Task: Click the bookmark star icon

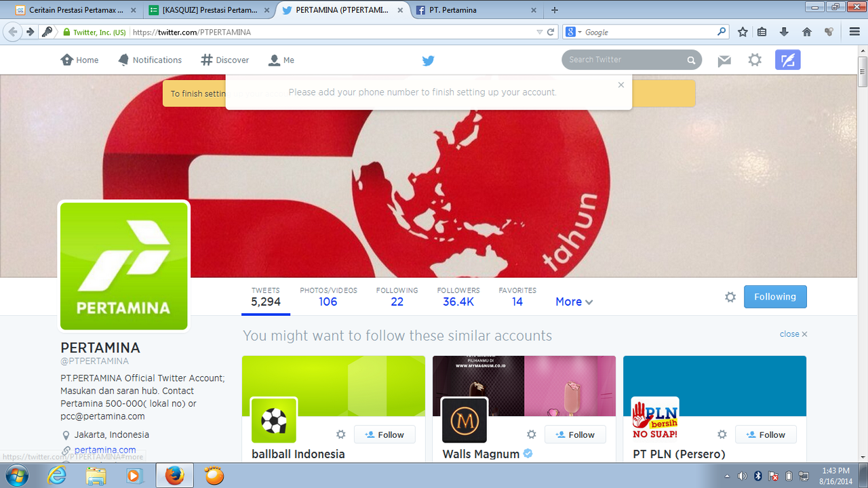Action: pyautogui.click(x=743, y=32)
